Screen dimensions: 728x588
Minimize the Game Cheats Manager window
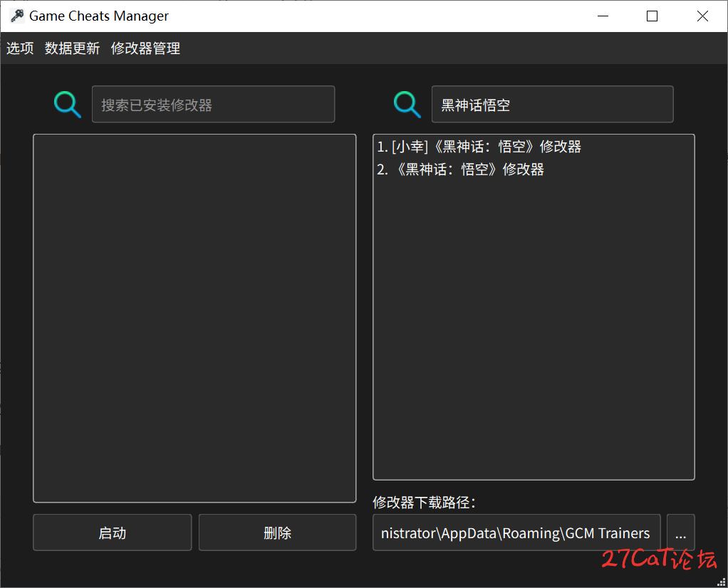pyautogui.click(x=603, y=16)
